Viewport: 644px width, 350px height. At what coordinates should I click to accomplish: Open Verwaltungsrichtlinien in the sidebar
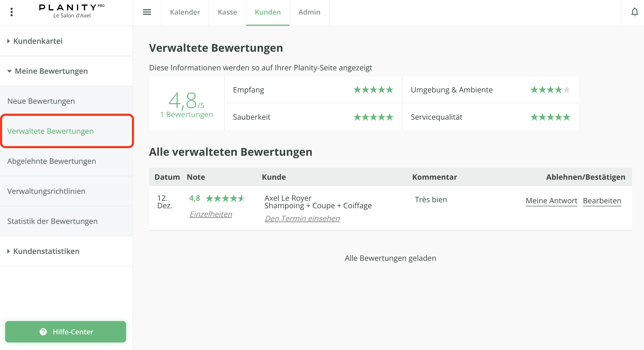point(46,191)
